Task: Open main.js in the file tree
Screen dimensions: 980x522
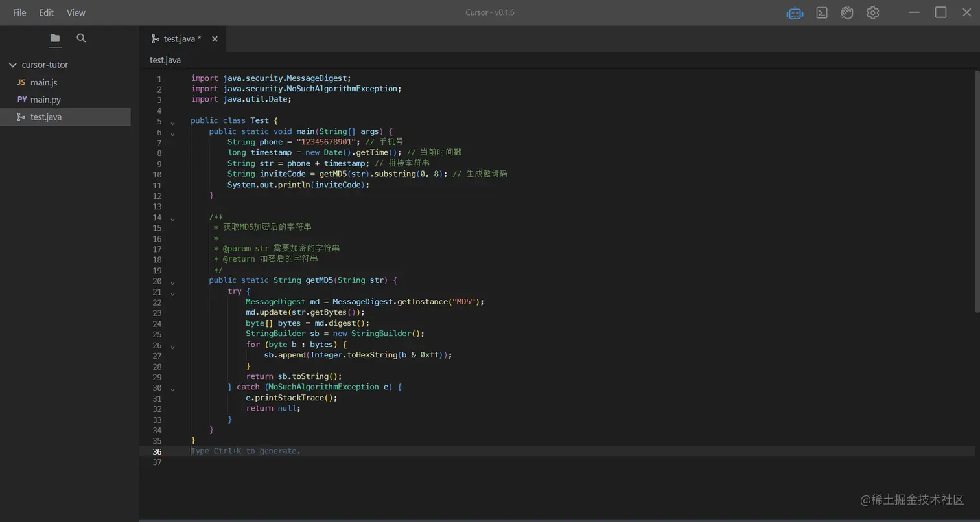Action: 44,82
